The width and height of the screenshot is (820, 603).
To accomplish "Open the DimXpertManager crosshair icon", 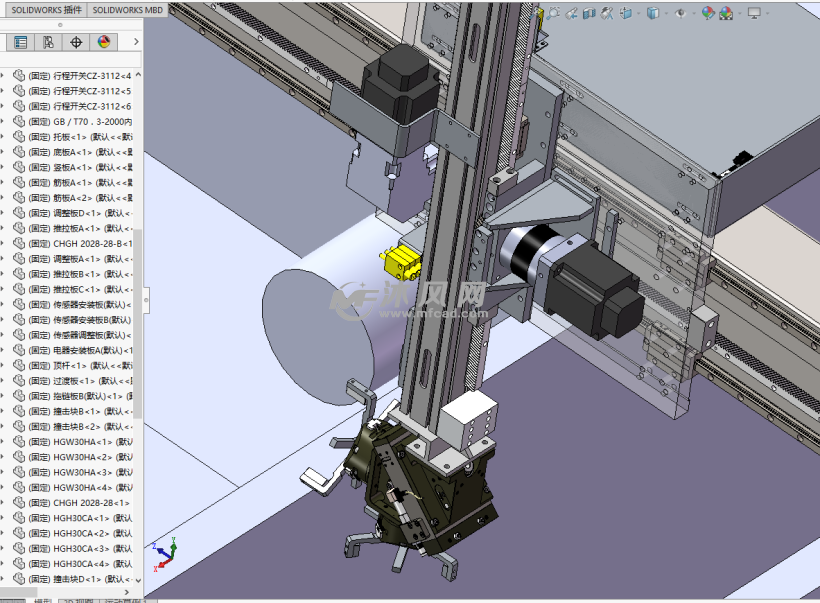I will pos(76,42).
